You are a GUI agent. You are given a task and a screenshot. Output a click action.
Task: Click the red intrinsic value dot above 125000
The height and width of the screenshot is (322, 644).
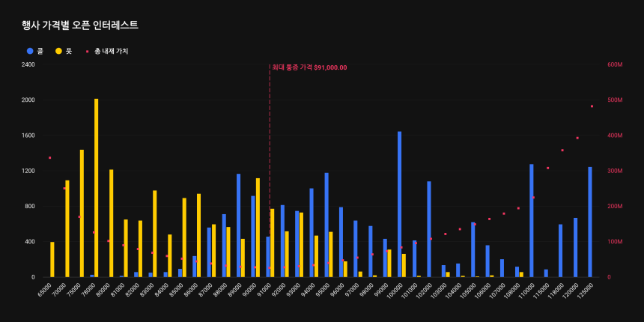(x=592, y=106)
